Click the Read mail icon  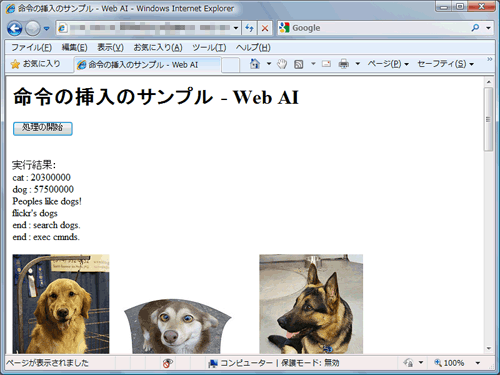pos(326,64)
